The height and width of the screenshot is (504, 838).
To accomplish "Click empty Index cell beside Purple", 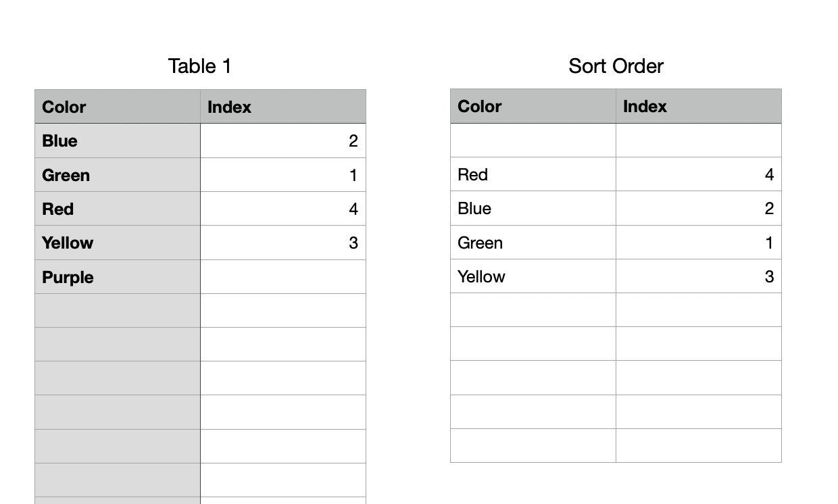I will click(x=282, y=278).
